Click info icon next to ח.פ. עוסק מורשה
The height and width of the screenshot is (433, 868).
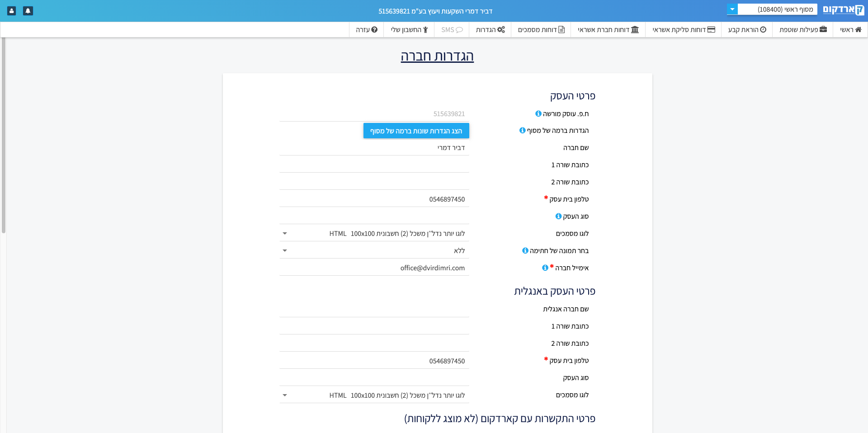538,113
